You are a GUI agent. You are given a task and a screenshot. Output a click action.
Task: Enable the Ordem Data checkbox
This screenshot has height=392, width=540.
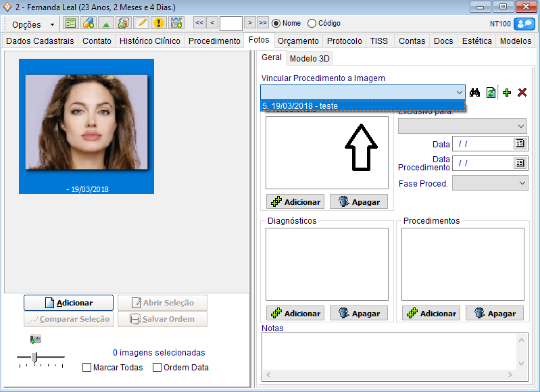[x=157, y=368]
